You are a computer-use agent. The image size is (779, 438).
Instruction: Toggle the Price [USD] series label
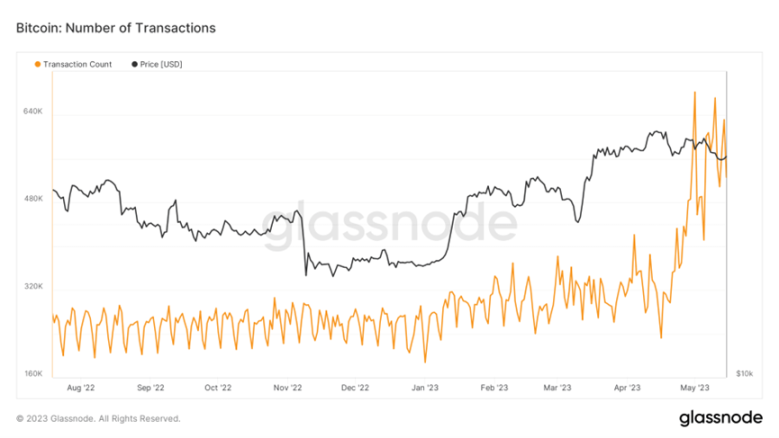tap(163, 64)
